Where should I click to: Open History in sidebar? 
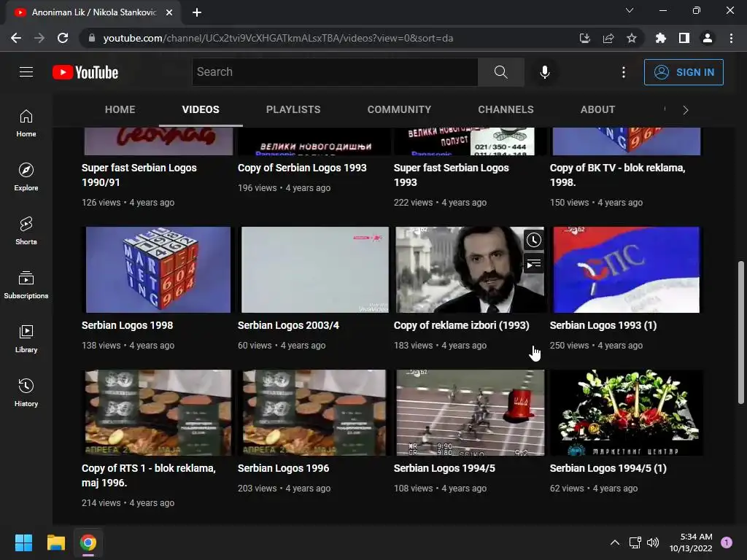pos(26,392)
